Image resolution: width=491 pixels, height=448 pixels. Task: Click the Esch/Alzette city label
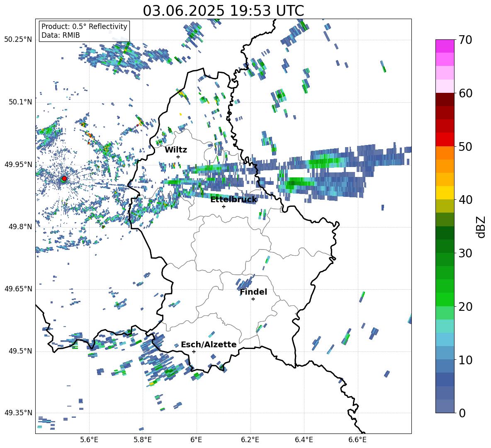(x=209, y=344)
